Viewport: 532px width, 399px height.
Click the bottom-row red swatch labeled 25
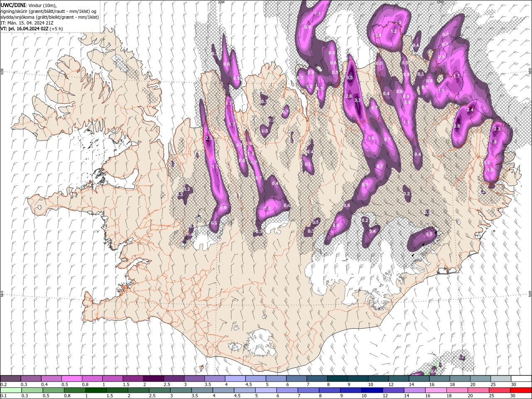[x=500, y=390]
